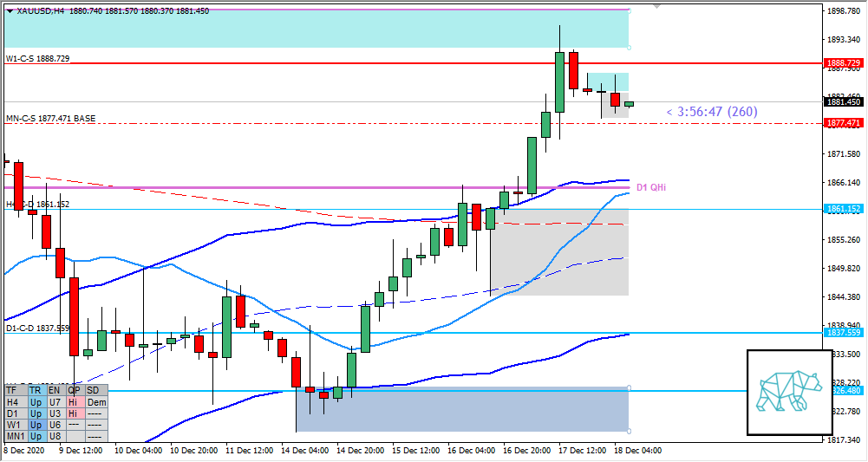Click the geometric bear logo
The height and width of the screenshot is (462, 868).
point(790,391)
